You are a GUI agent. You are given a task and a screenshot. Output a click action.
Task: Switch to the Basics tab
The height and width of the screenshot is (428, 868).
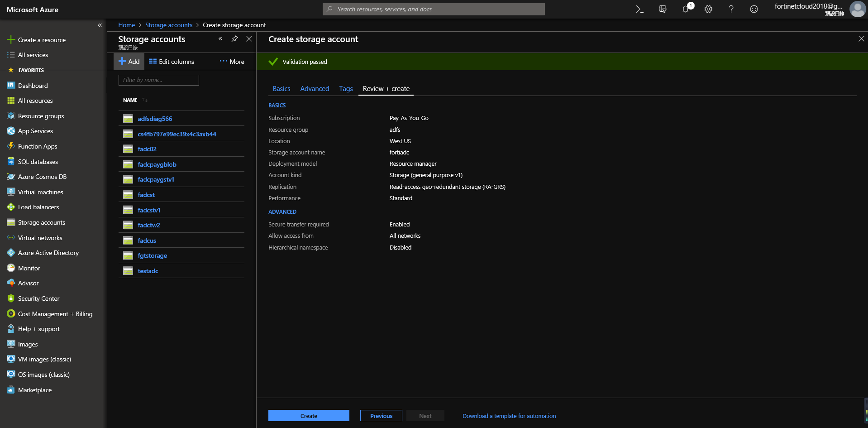[x=281, y=88]
